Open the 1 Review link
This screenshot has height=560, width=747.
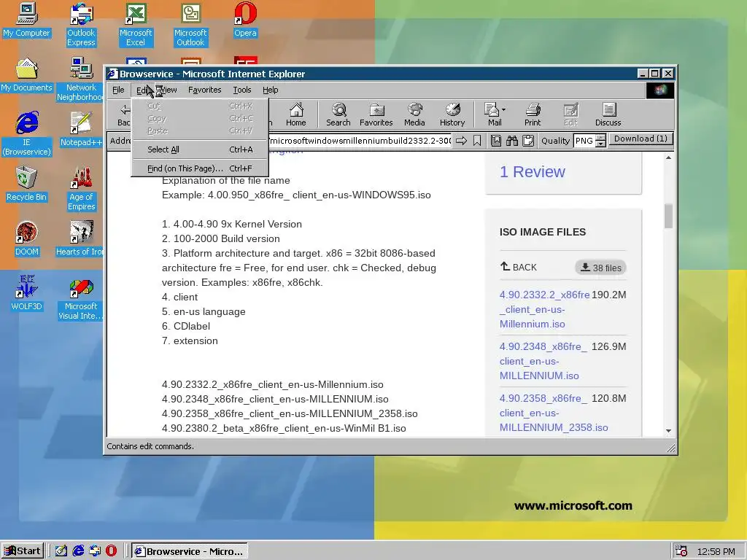tap(532, 171)
